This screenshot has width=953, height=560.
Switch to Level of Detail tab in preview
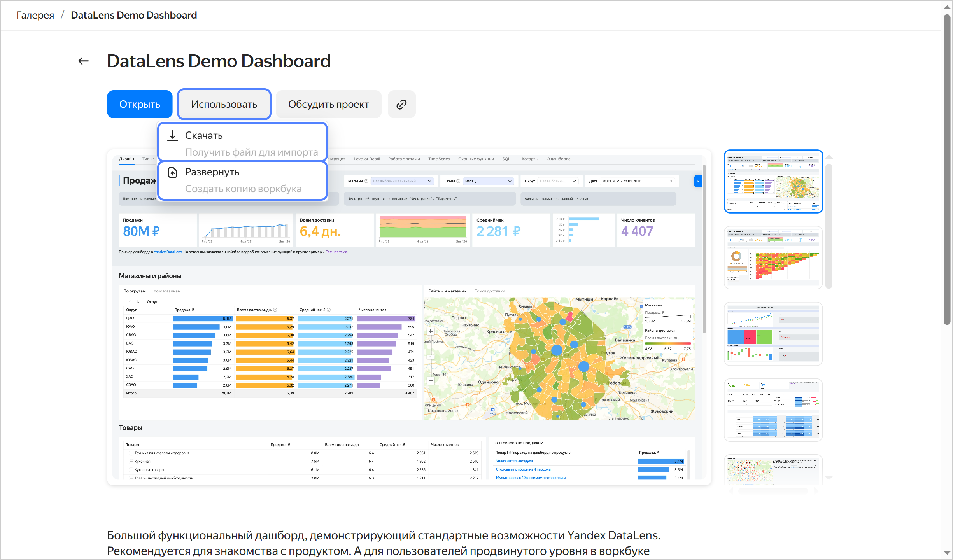tap(366, 159)
